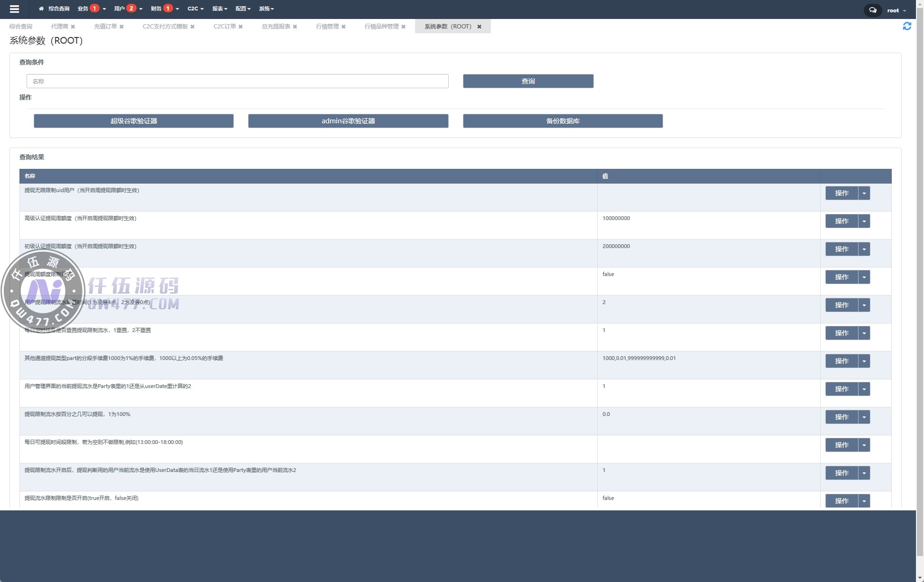Close the 充值订单 tab
This screenshot has height=582, width=924.
tap(121, 27)
